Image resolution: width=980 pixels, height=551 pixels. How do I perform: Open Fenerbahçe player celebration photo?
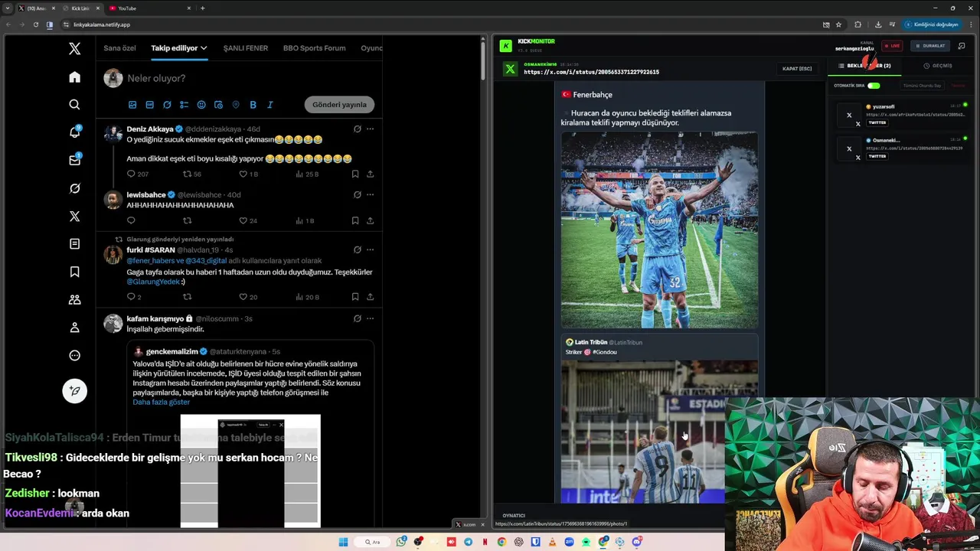pos(659,230)
